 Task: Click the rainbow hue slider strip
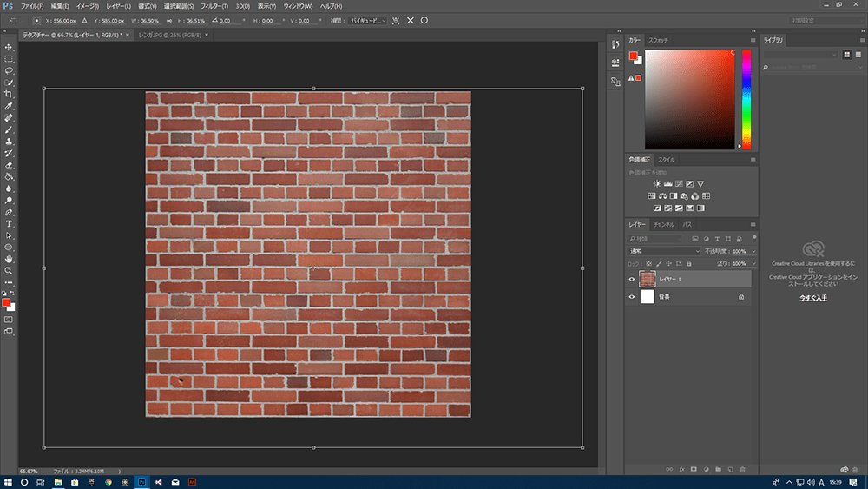click(746, 97)
